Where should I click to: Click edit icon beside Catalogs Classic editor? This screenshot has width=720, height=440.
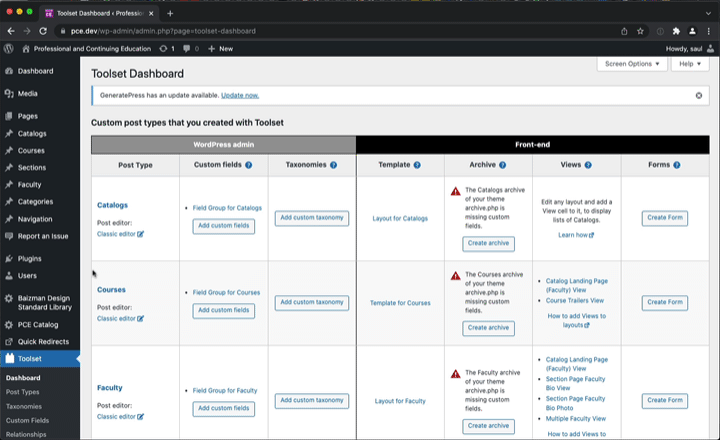[141, 234]
